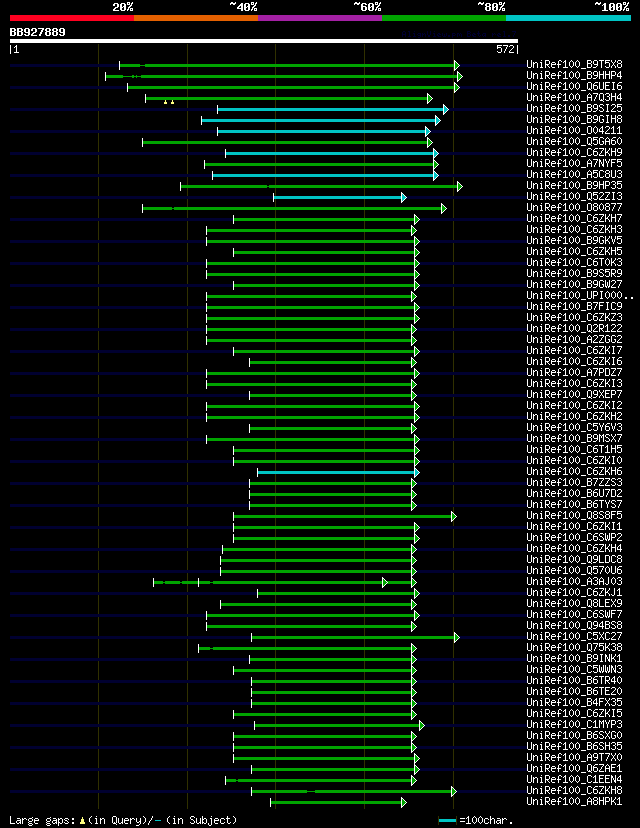Select the UniRef100_A5C8U3 label
Viewport: 640px width, 828px height.
tap(575, 175)
